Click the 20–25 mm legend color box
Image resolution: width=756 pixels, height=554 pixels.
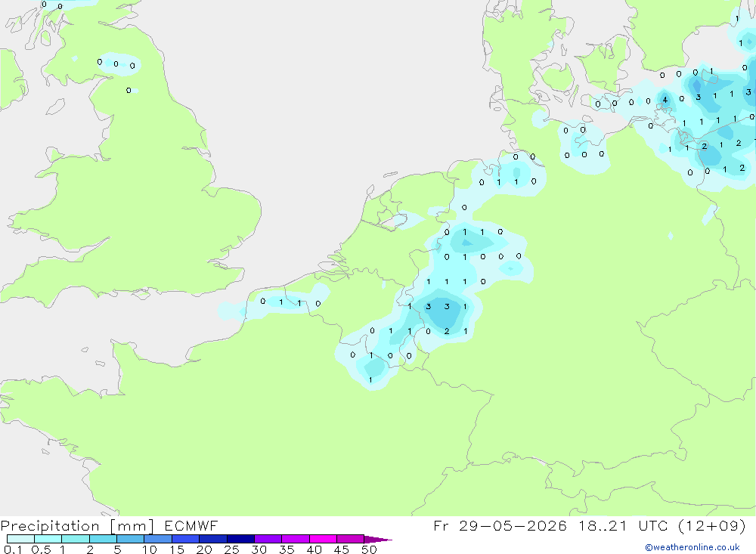click(212, 539)
